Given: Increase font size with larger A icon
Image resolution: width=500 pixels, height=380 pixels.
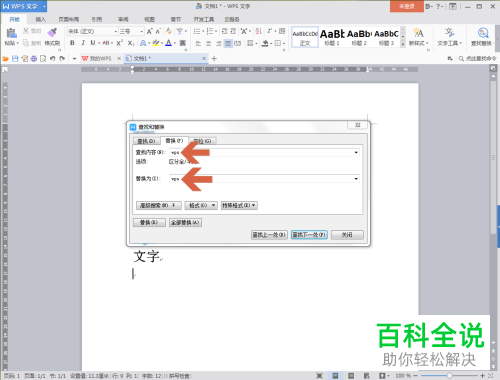Looking at the screenshot, I should pyautogui.click(x=149, y=31).
